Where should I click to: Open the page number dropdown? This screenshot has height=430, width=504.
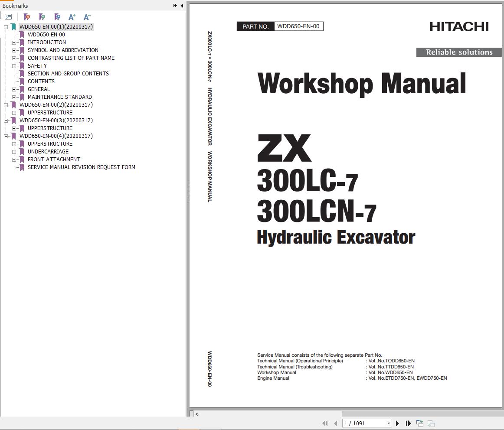pos(389,423)
